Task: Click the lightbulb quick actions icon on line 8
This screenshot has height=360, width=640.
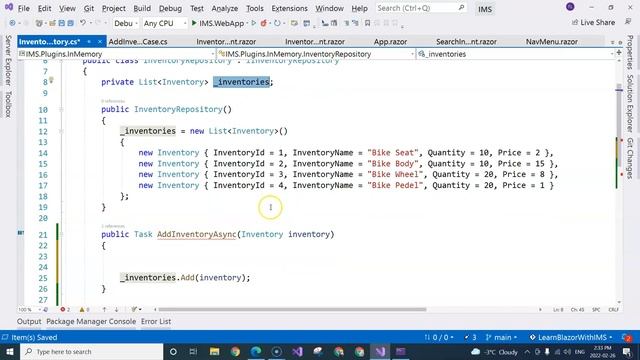Action: tap(51, 80)
